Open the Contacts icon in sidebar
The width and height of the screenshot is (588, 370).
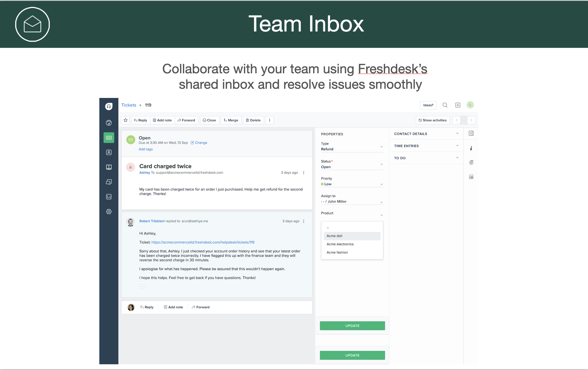[109, 152]
